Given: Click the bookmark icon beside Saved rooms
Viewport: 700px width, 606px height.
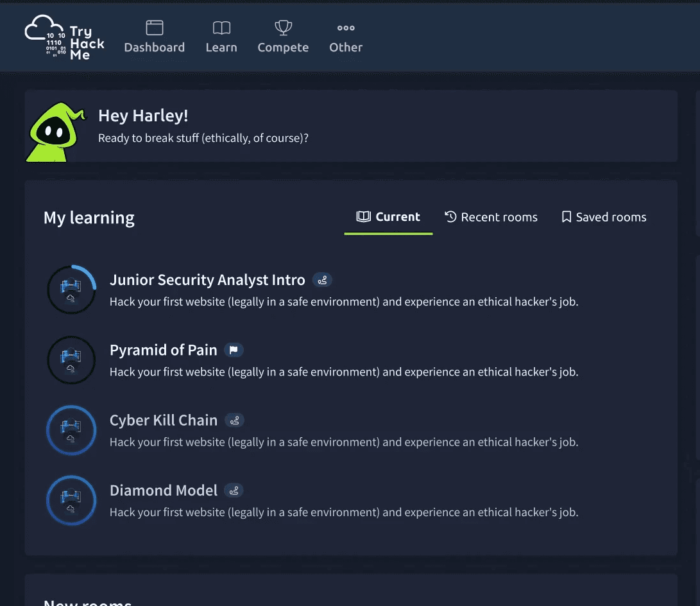Looking at the screenshot, I should click(566, 216).
